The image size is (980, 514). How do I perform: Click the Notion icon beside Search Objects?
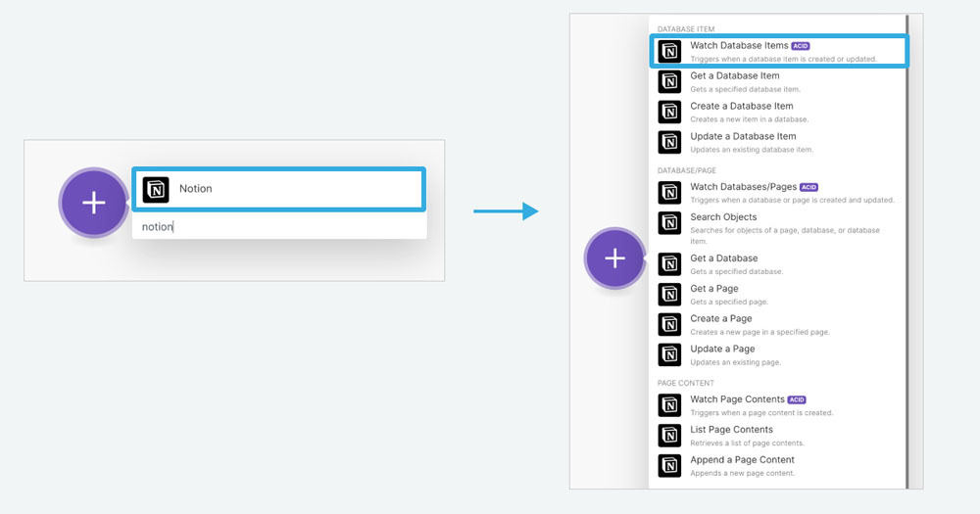[669, 223]
